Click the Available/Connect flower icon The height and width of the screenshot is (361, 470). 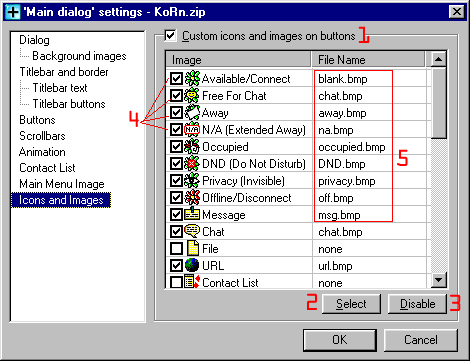pyautogui.click(x=192, y=79)
